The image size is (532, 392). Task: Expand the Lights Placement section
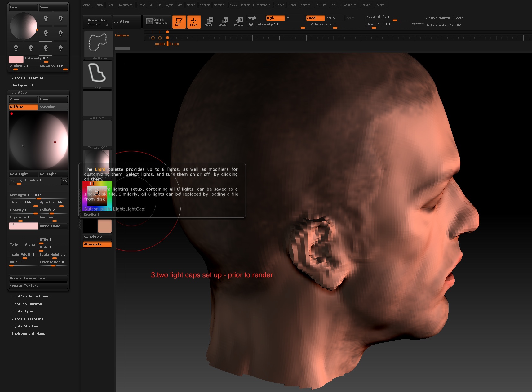click(27, 319)
